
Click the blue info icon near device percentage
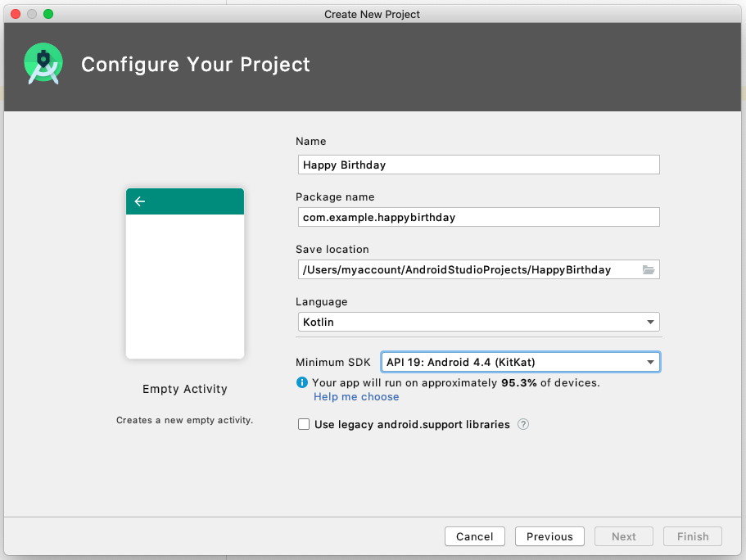[x=302, y=382]
